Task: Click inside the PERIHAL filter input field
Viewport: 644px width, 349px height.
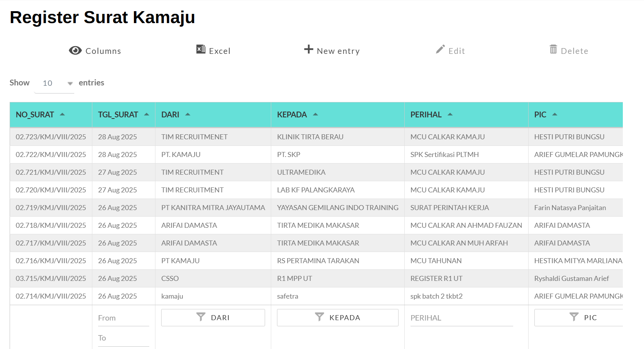Action: [x=462, y=317]
